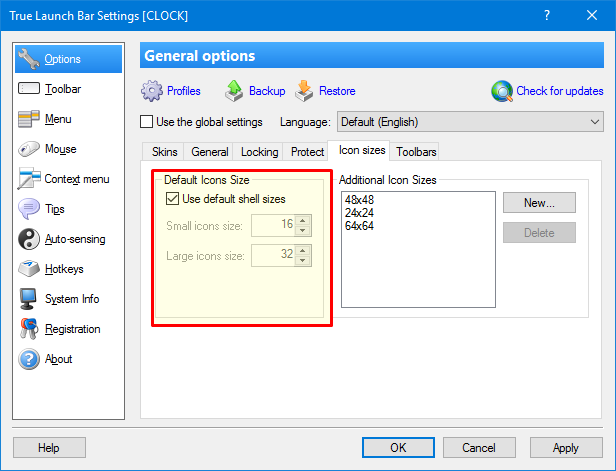Open Help with the Help button
This screenshot has width=616, height=471.
[49, 447]
